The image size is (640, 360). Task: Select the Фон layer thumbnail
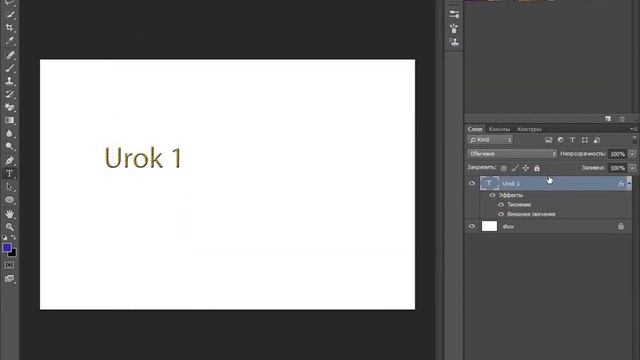point(489,226)
